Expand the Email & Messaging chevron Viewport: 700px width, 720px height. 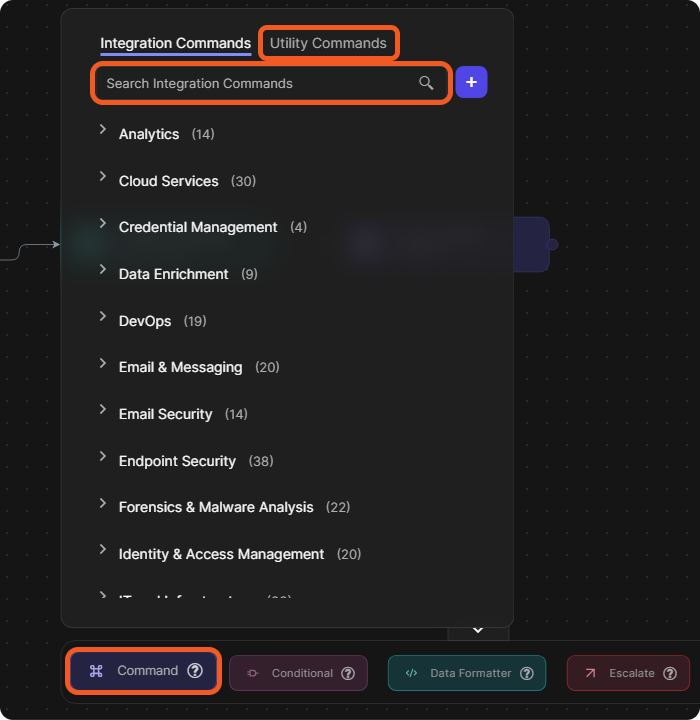(x=103, y=363)
